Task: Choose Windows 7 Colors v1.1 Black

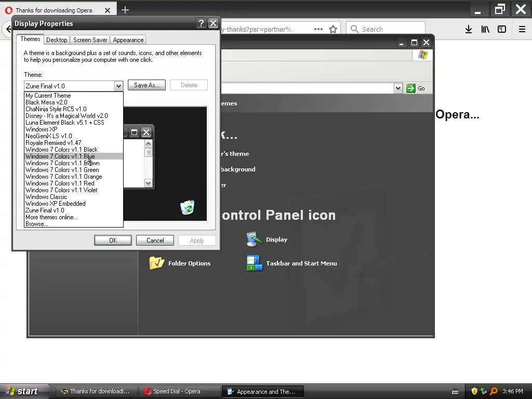Action: click(x=74, y=150)
